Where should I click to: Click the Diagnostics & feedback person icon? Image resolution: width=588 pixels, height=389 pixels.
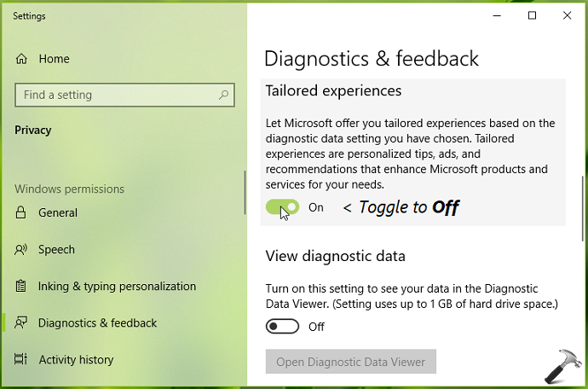(x=20, y=323)
